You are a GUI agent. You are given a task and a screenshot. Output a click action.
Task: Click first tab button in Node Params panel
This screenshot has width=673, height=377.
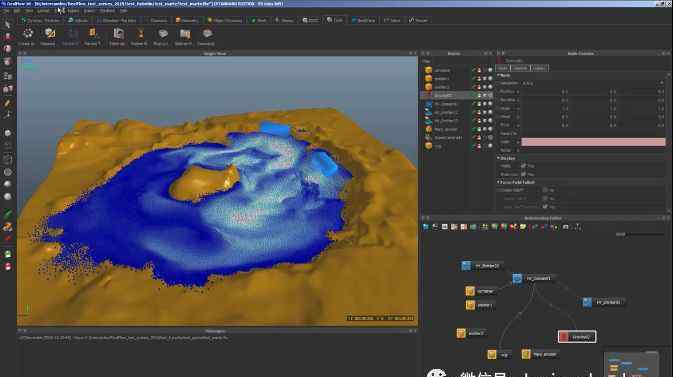[x=502, y=68]
